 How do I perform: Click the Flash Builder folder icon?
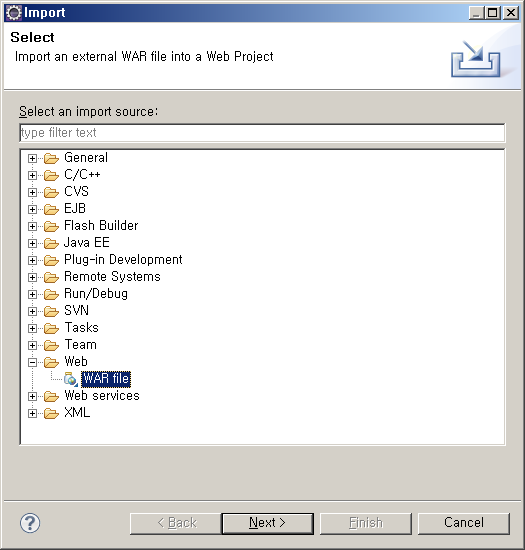pos(52,227)
